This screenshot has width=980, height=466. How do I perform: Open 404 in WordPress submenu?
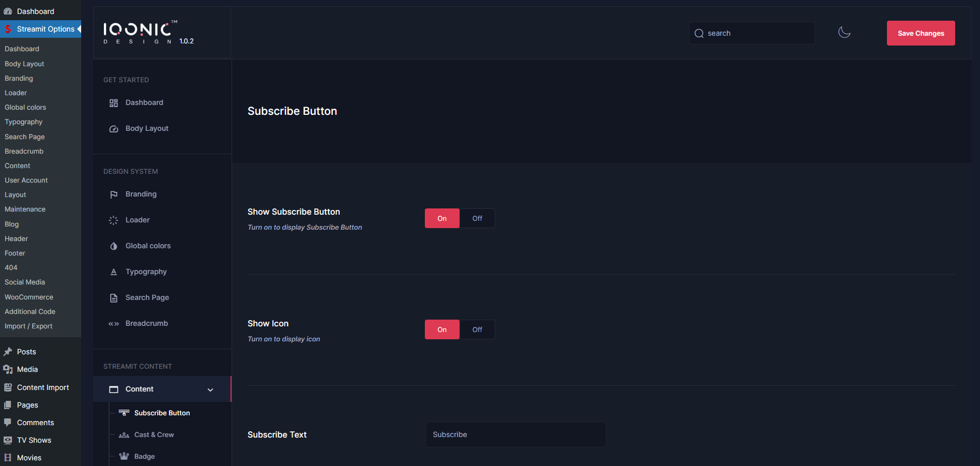11,267
